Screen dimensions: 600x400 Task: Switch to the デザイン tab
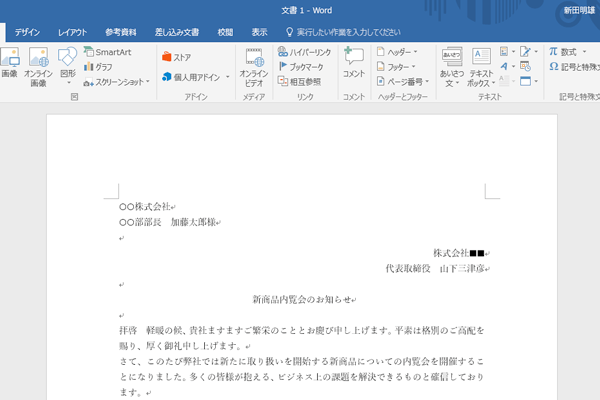(27, 32)
